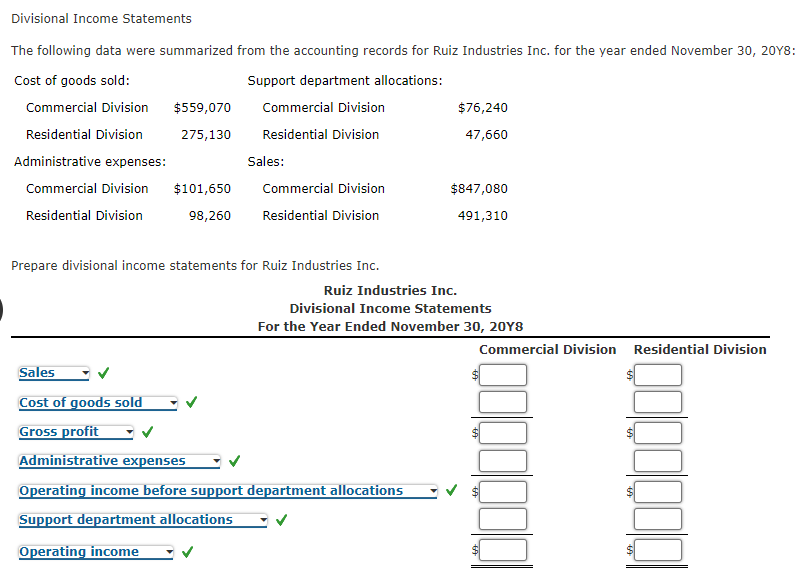
Task: Click the Commercial Division Cost of goods sold field
Action: point(503,402)
